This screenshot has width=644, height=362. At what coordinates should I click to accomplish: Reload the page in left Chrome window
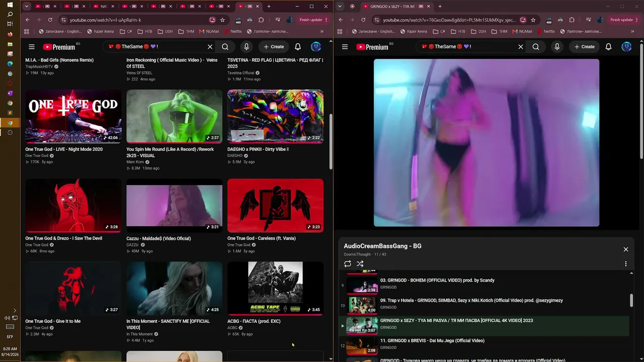pos(50,20)
